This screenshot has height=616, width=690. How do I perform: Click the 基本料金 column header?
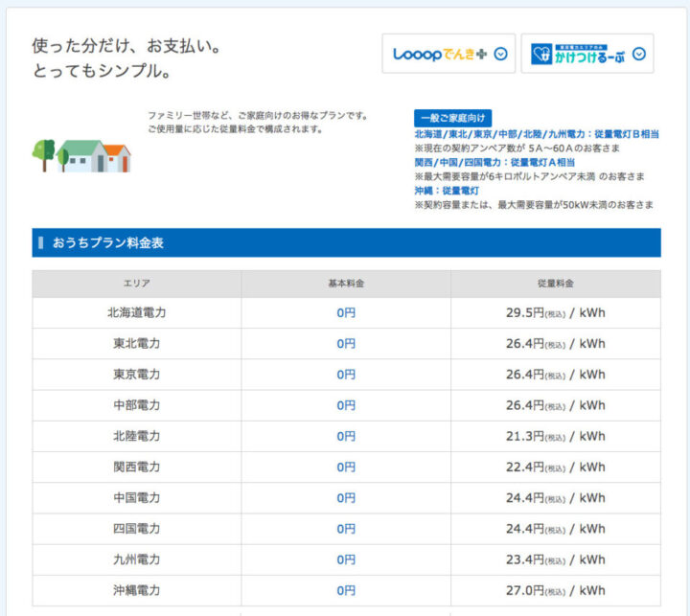[x=346, y=284]
